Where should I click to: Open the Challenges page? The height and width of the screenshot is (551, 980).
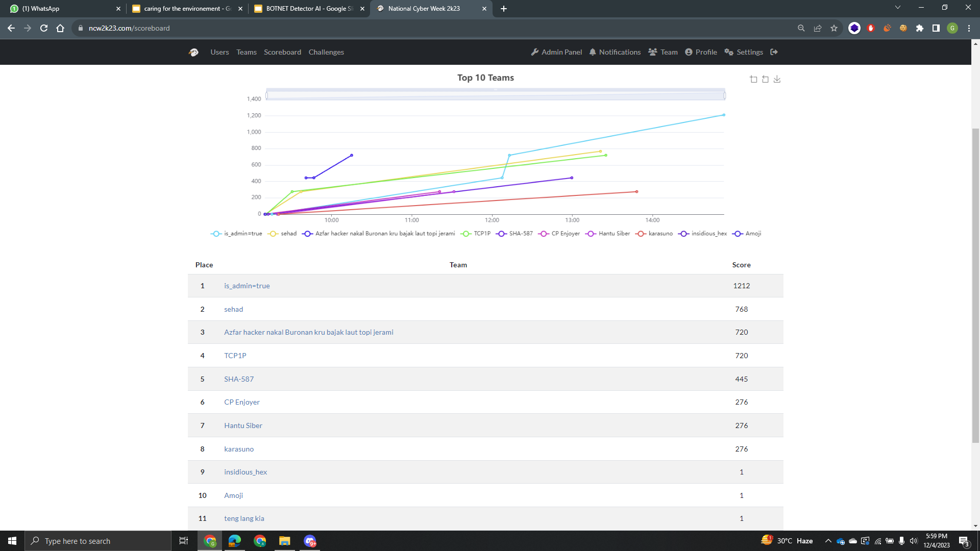pyautogui.click(x=326, y=52)
